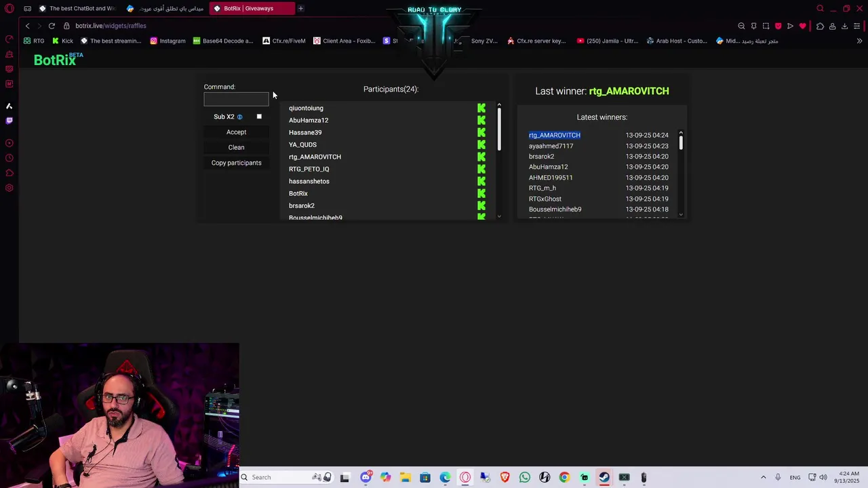Select highlighted winner rtg_AMAROVITCH in latest winners

click(555, 136)
